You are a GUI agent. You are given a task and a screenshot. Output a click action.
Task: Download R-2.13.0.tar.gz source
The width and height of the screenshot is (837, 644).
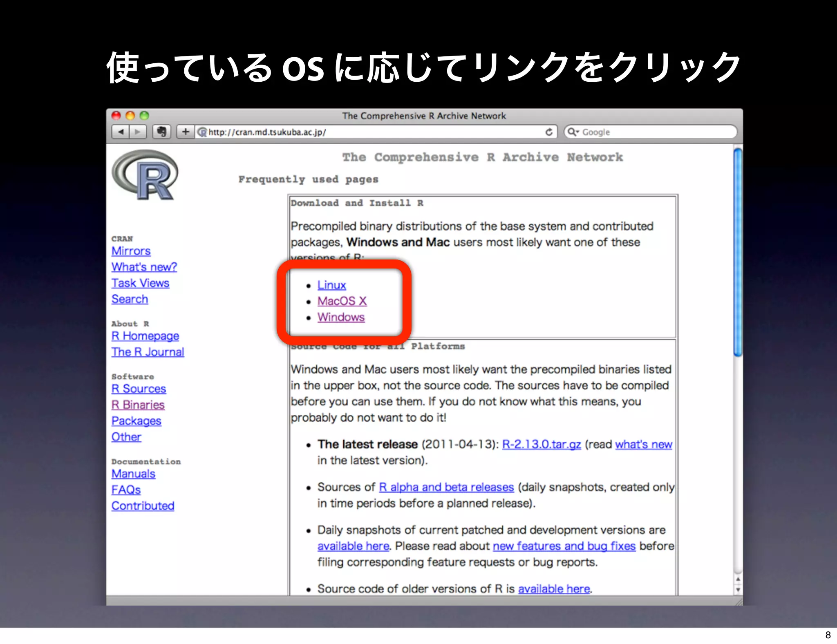[542, 444]
